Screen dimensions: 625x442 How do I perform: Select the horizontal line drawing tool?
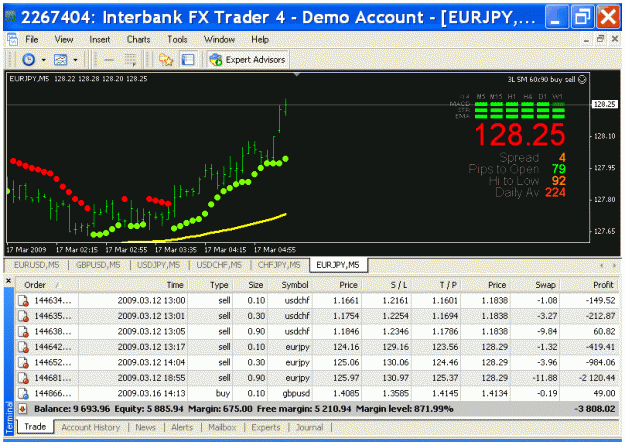[x=109, y=60]
